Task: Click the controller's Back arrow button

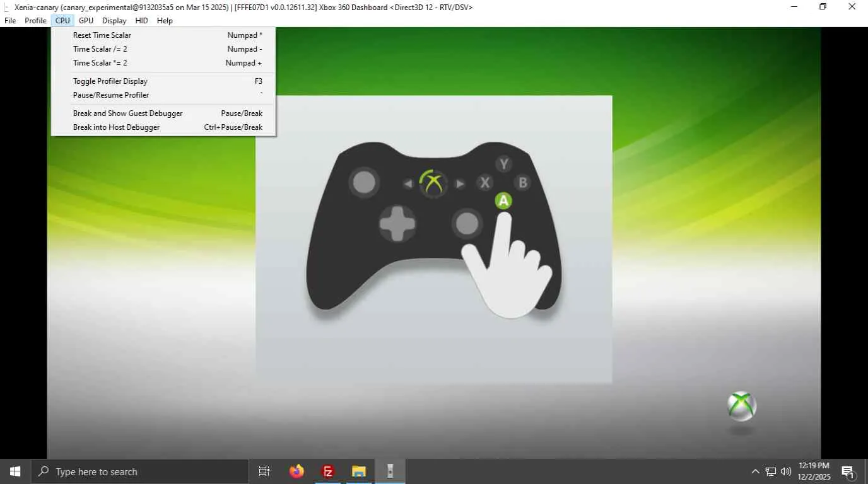Action: click(x=408, y=184)
